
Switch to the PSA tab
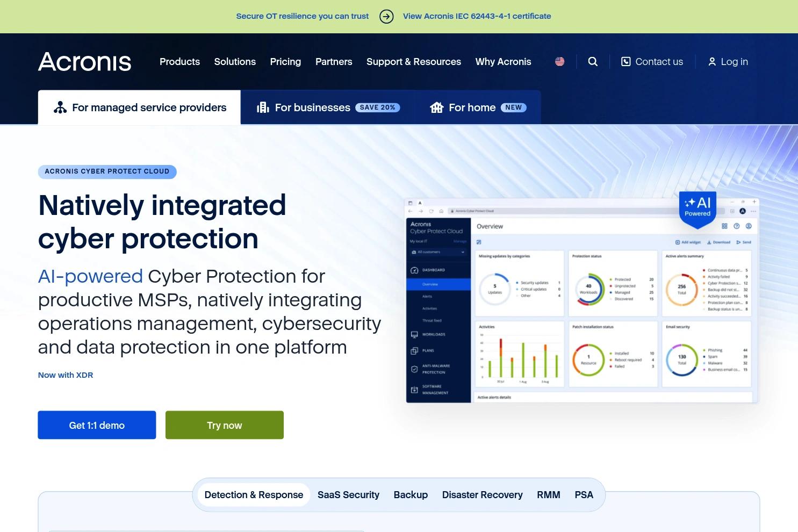pos(584,495)
